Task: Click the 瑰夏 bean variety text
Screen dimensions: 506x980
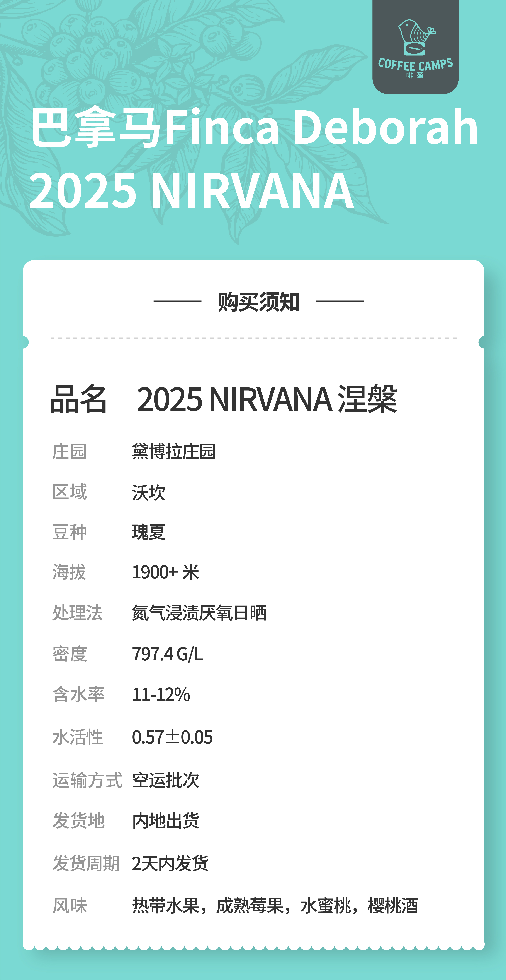Action: (x=149, y=532)
